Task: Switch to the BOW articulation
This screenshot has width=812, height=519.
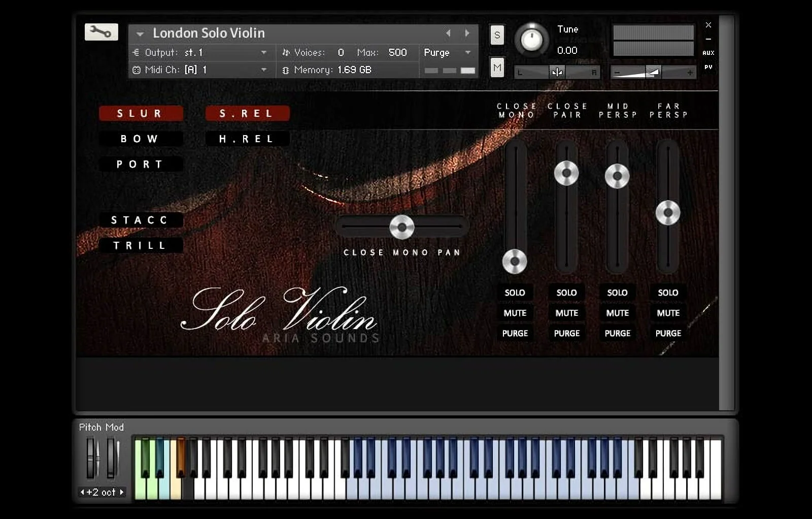Action: (141, 138)
